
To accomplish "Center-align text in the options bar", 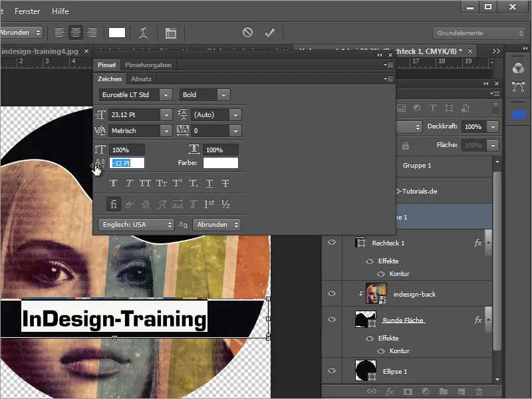I will point(76,33).
